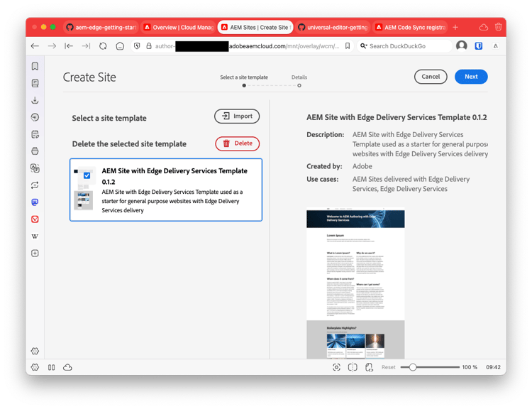Open the Notes sidebar panel
Screen dimensions: 532x409
pos(35,134)
